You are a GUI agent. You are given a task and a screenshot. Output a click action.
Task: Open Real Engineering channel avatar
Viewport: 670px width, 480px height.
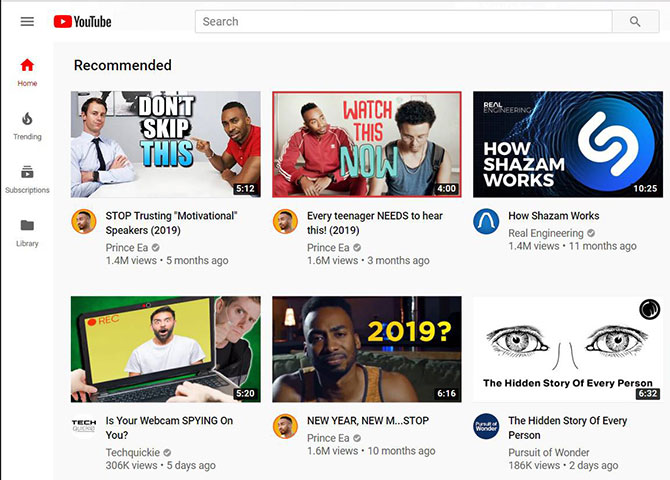tap(486, 221)
